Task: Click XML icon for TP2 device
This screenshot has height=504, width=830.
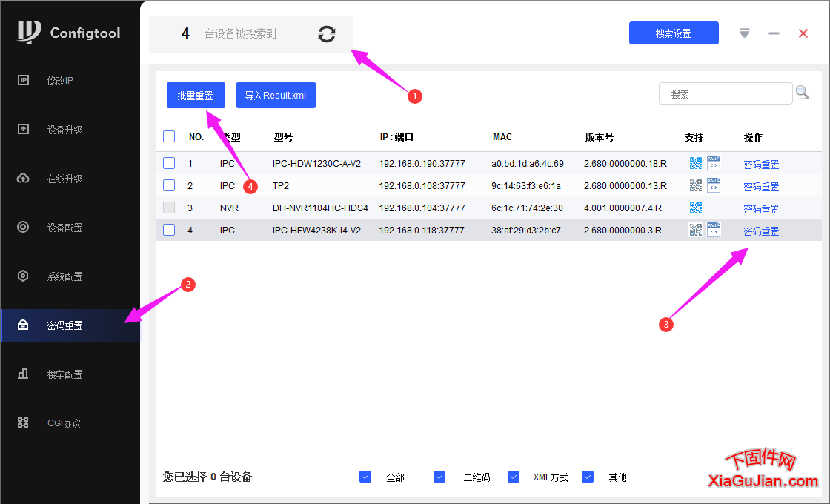Action: pyautogui.click(x=714, y=185)
